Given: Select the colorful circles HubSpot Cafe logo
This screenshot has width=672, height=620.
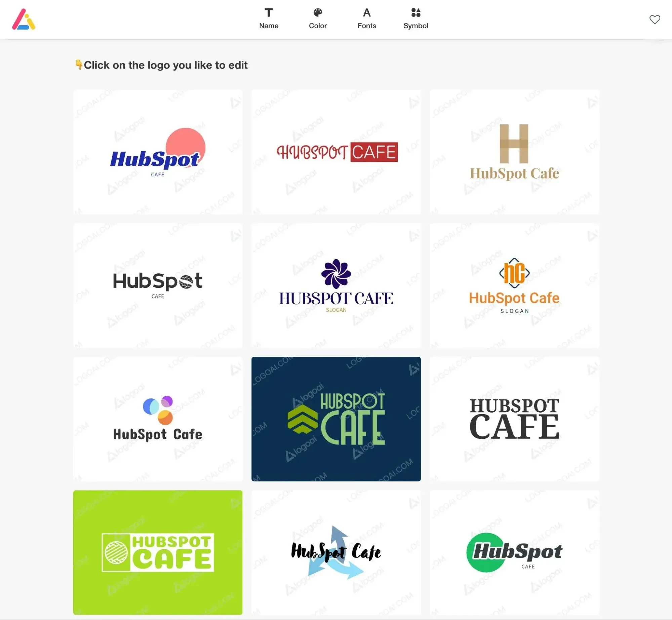Looking at the screenshot, I should pos(157,419).
